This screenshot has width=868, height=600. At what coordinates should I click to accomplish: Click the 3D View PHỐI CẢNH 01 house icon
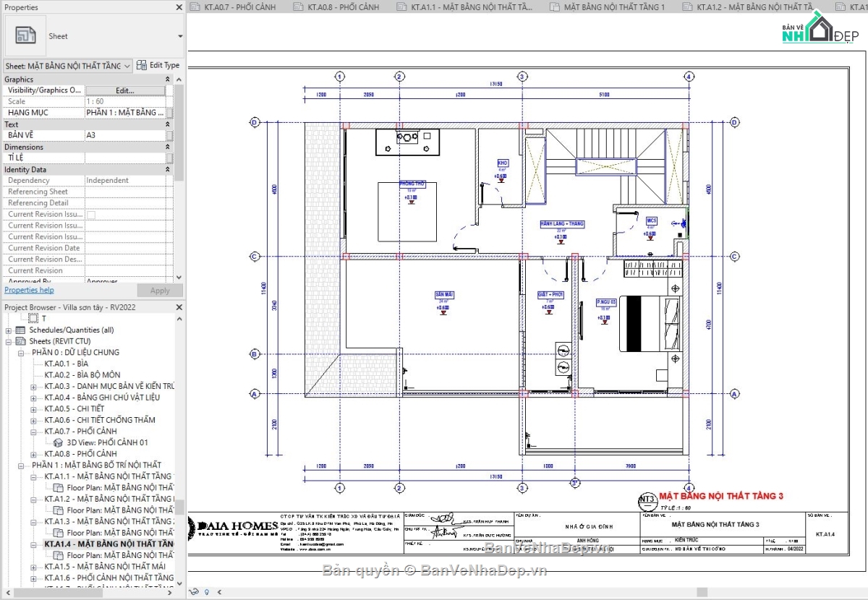coord(59,442)
